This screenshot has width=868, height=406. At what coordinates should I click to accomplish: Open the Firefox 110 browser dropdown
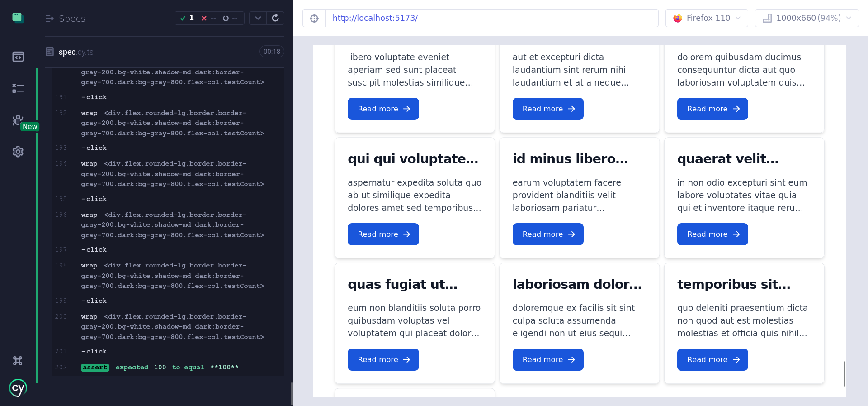coord(707,18)
